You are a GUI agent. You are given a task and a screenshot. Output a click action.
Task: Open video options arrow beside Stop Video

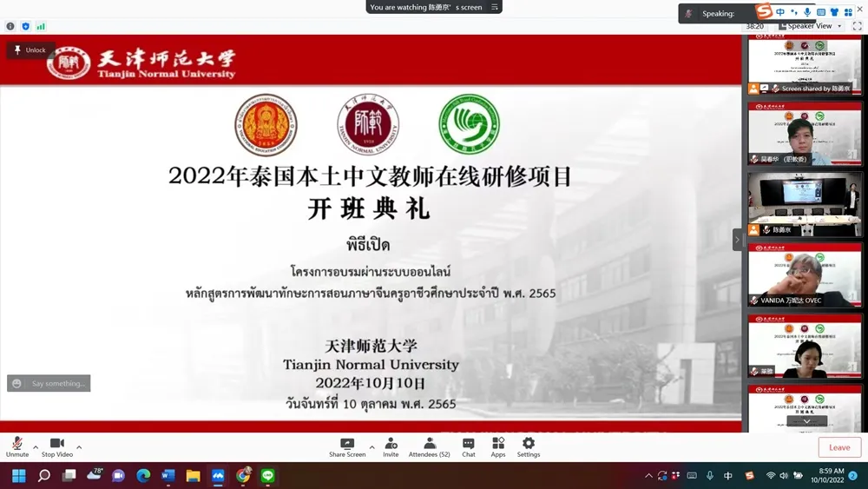(x=79, y=447)
